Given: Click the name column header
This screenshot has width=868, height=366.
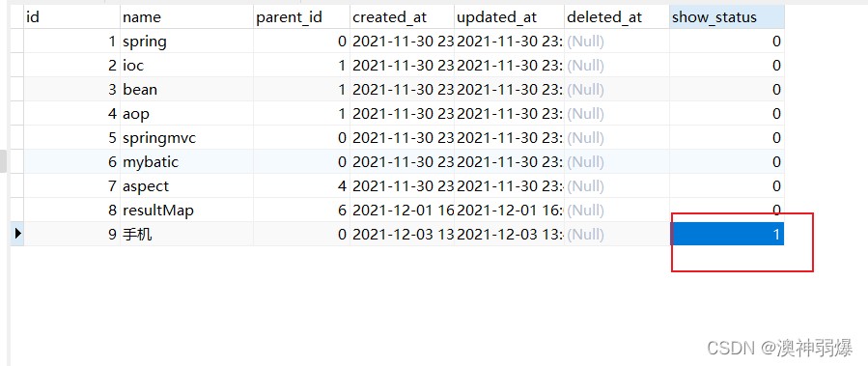Looking at the screenshot, I should (186, 17).
